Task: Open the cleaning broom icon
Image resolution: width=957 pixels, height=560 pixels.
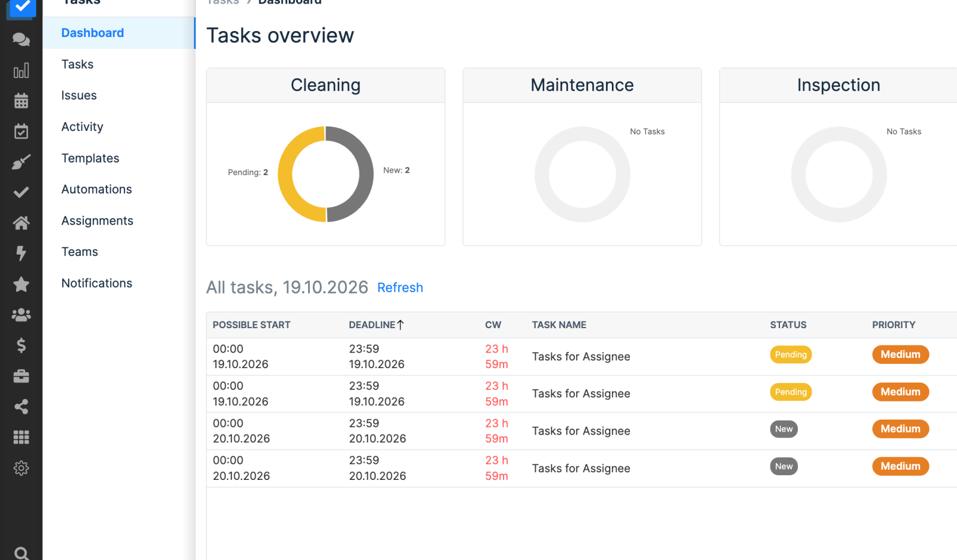Action: 21,162
